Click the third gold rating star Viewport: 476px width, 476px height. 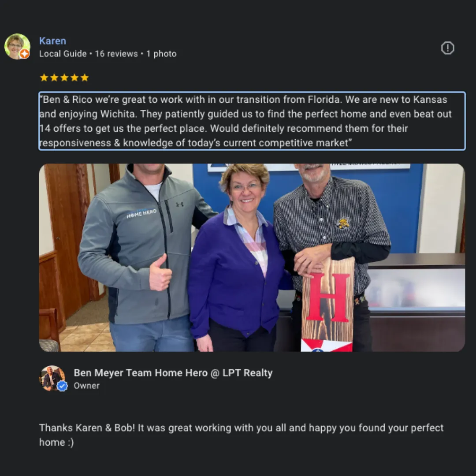coord(64,78)
